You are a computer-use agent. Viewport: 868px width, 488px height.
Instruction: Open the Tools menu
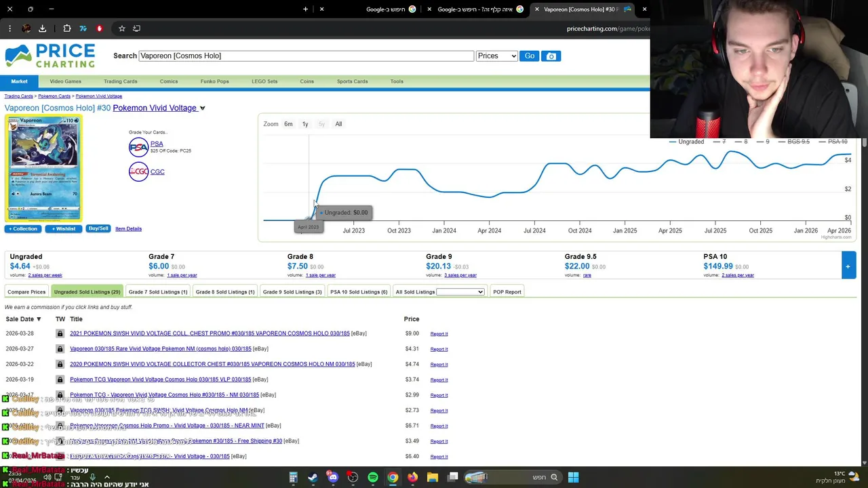coord(397,81)
